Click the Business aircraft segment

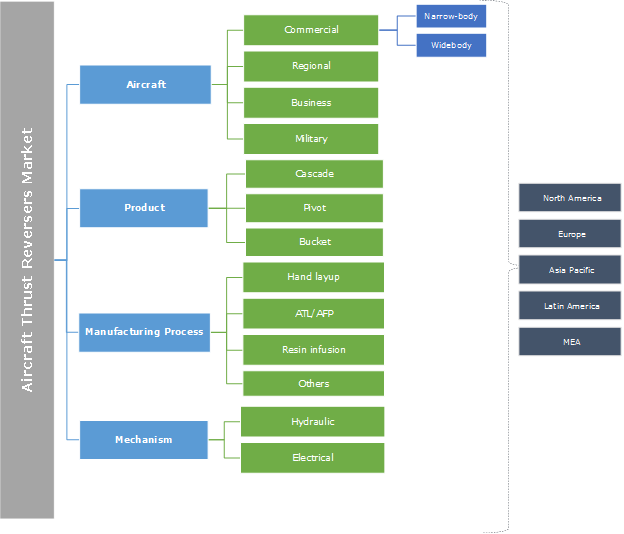tap(311, 103)
